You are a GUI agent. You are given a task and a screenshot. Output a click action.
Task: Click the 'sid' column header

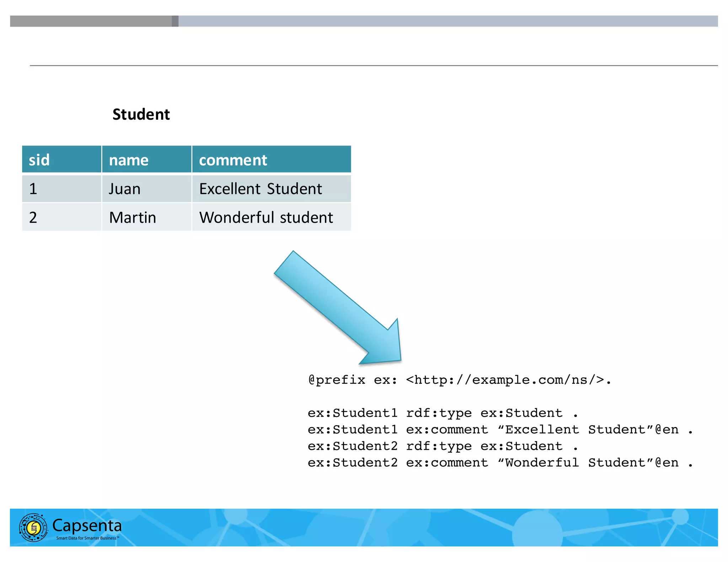click(x=62, y=159)
